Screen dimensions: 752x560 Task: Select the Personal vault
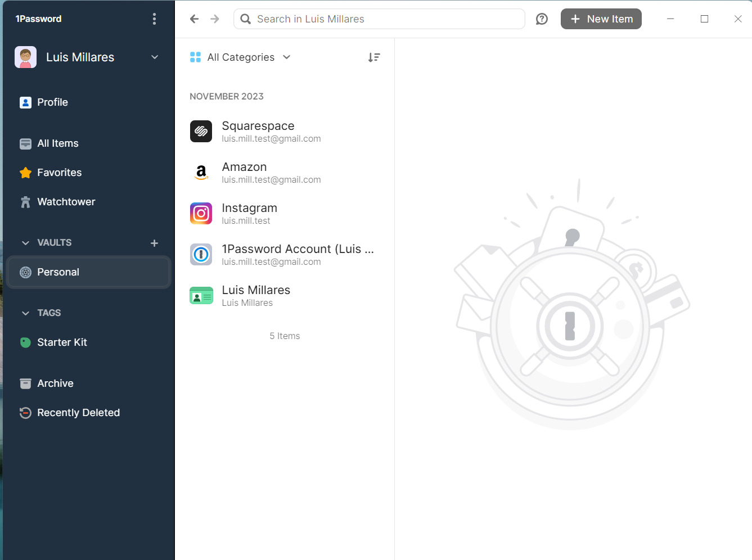click(x=57, y=272)
